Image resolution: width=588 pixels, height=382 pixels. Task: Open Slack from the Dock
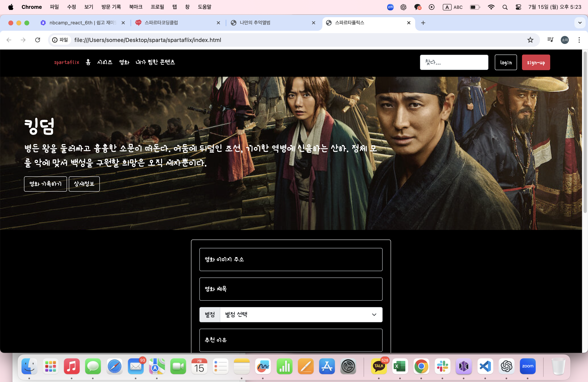442,366
